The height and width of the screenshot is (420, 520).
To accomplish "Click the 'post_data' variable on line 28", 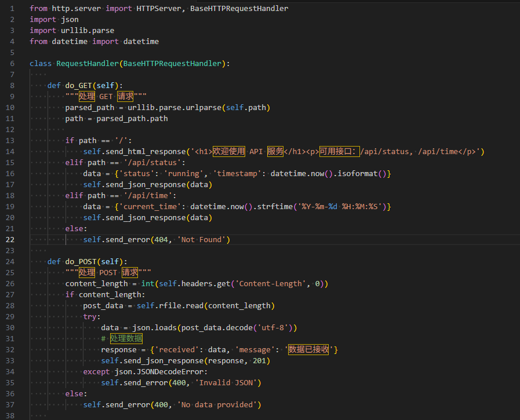I will tap(103, 306).
